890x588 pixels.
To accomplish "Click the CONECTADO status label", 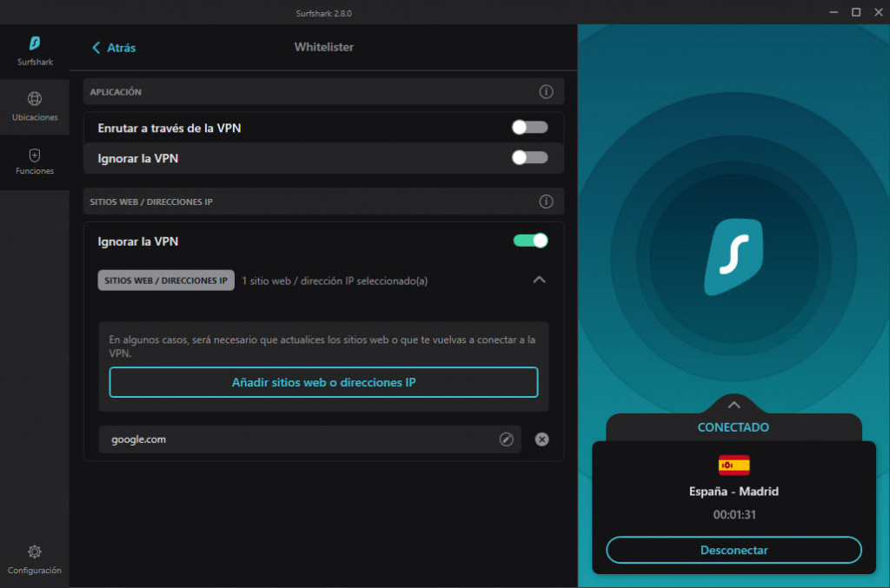I will click(x=734, y=427).
